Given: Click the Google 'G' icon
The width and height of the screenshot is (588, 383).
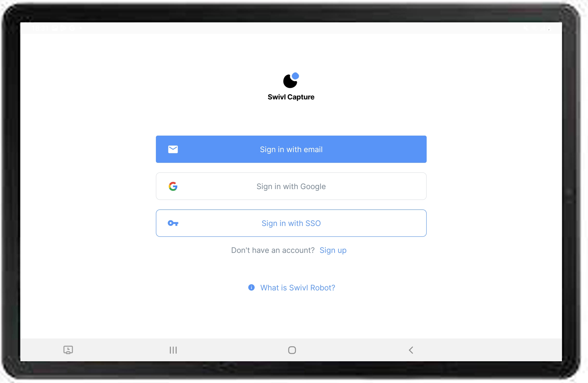Looking at the screenshot, I should [x=173, y=186].
